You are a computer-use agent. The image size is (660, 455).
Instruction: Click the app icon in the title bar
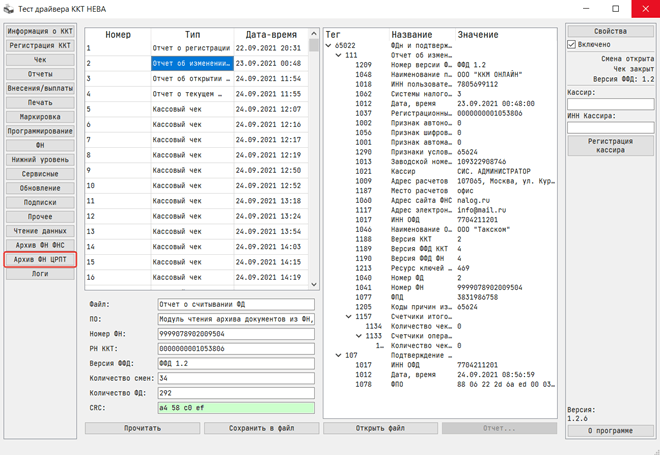pyautogui.click(x=10, y=9)
